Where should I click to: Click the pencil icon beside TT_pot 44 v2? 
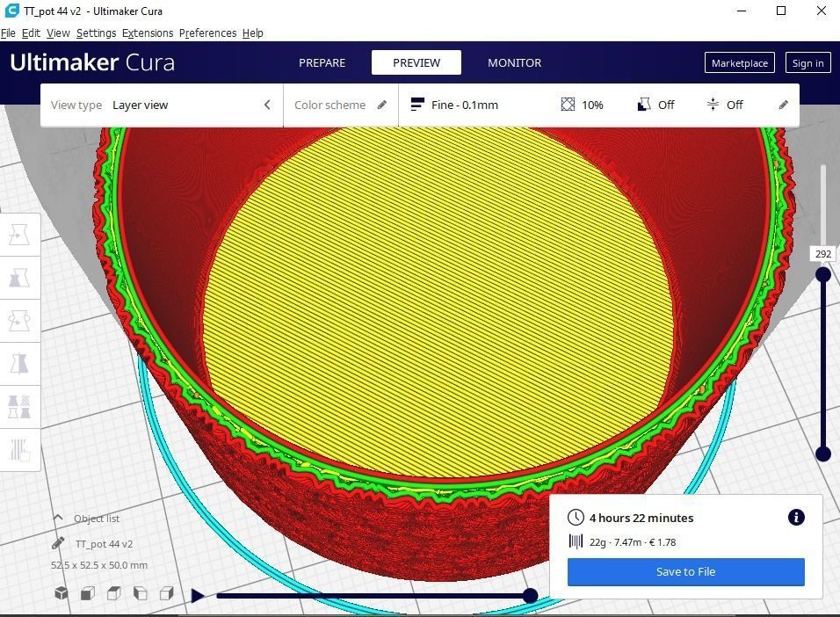pyautogui.click(x=58, y=543)
